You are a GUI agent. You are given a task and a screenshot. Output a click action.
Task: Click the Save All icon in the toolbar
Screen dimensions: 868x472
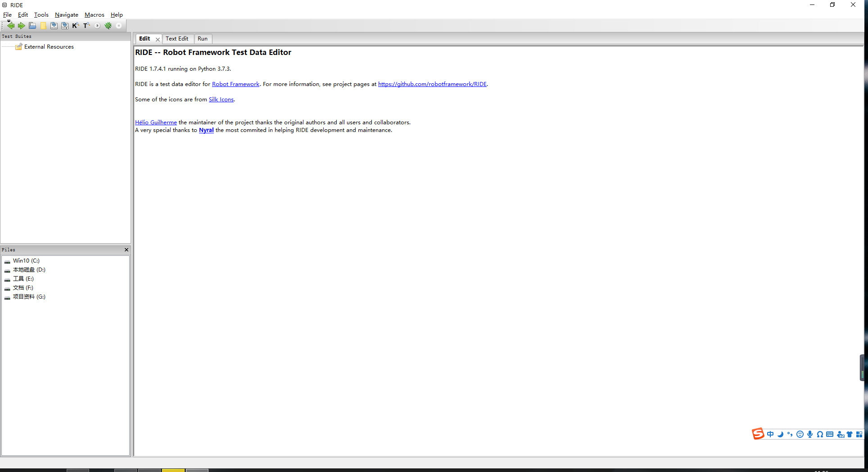(65, 26)
